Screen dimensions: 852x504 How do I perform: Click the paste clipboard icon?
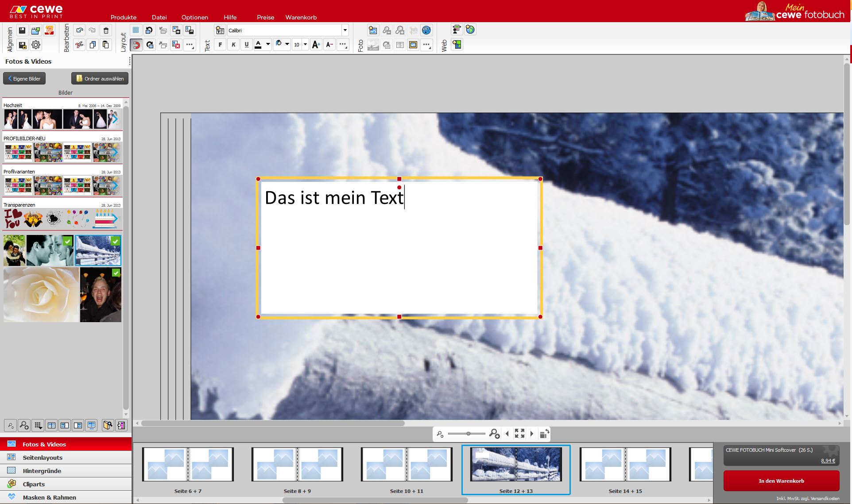coord(106,45)
